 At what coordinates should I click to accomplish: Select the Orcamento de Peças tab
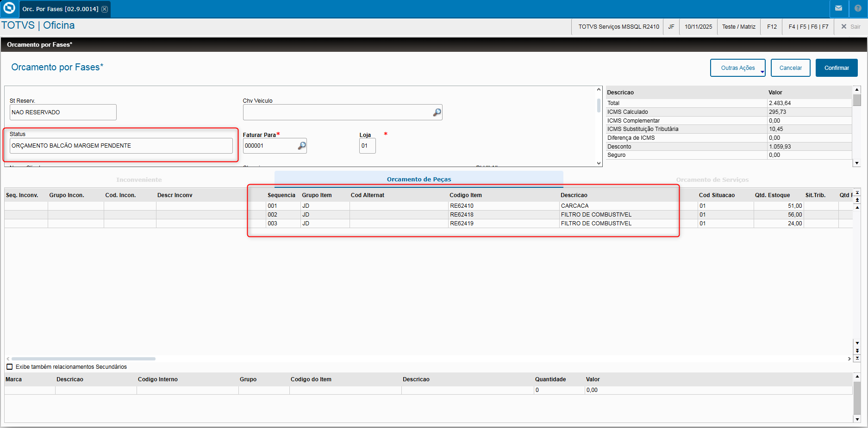[419, 179]
